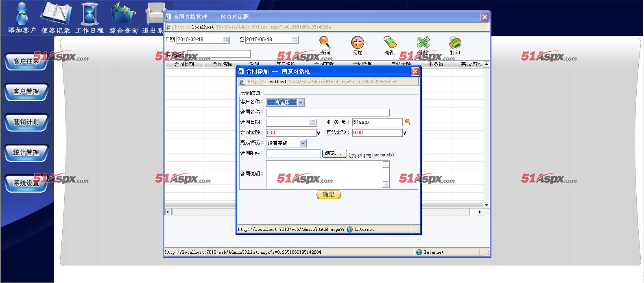Open the 统计管理 sidebar section
Viewport: 644px width, 283px height.
coord(26,153)
